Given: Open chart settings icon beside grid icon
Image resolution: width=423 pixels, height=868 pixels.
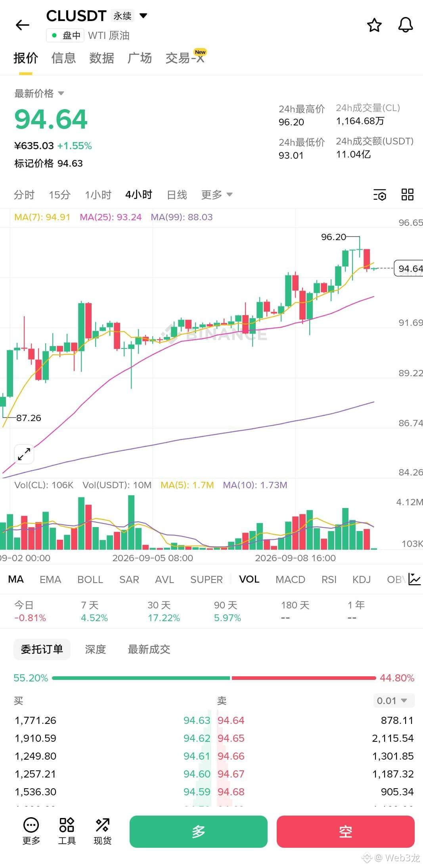Looking at the screenshot, I should click(x=379, y=195).
